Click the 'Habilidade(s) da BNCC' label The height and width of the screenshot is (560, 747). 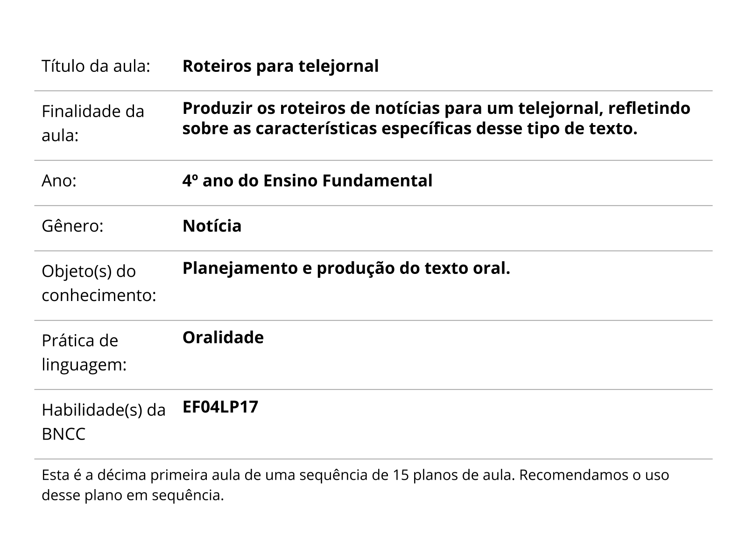click(x=104, y=422)
